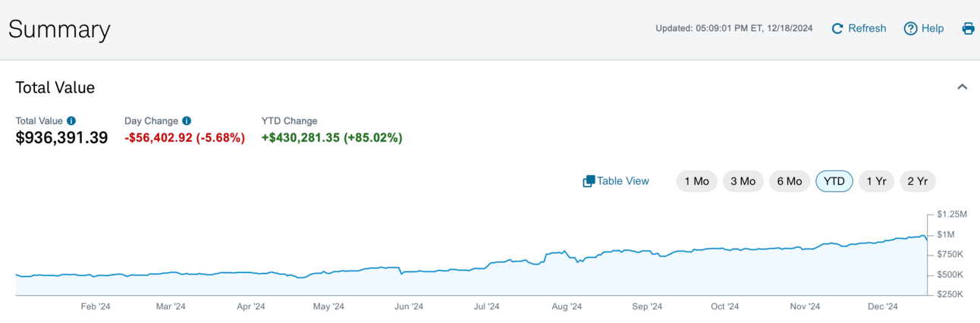Open the Table View link

(x=623, y=181)
